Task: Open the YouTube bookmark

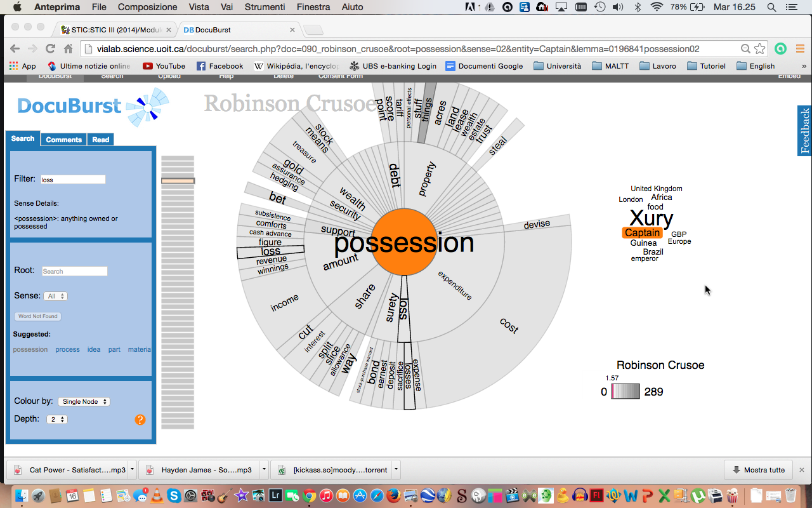Action: 164,65
